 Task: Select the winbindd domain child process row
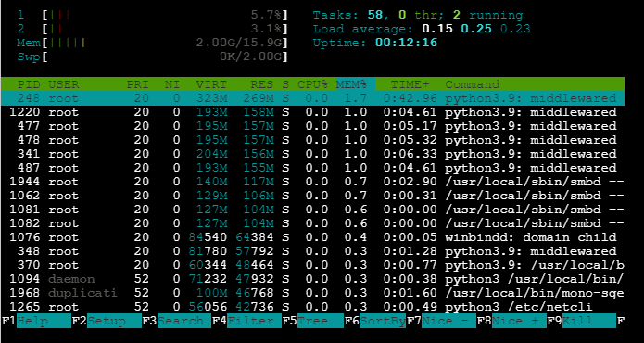tap(312, 237)
